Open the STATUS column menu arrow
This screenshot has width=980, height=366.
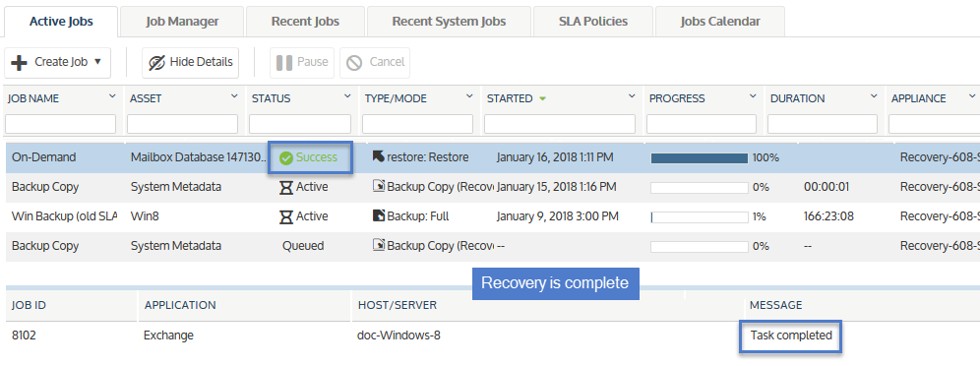347,96
